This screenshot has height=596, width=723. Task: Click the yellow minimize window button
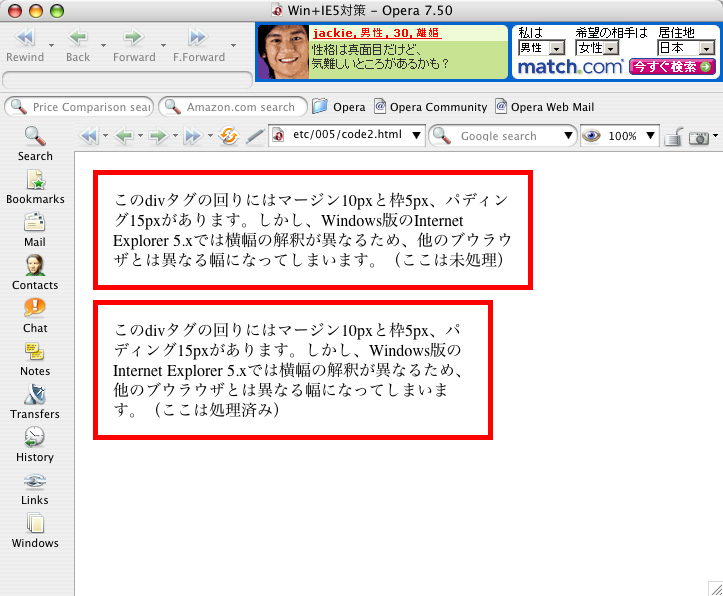36,11
